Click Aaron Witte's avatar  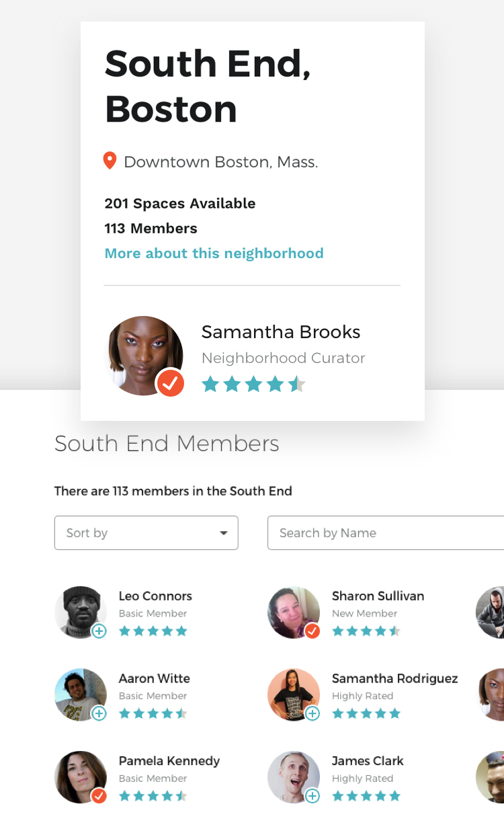point(79,693)
